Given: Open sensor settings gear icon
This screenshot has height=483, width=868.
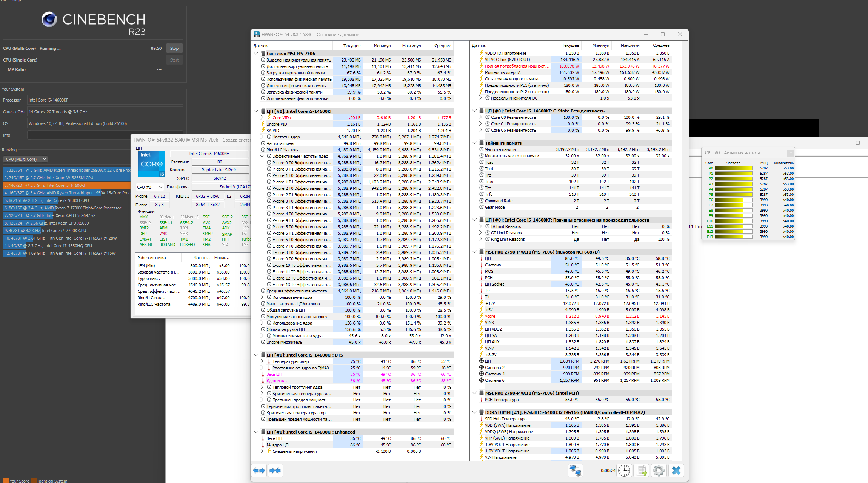Looking at the screenshot, I should tap(659, 471).
